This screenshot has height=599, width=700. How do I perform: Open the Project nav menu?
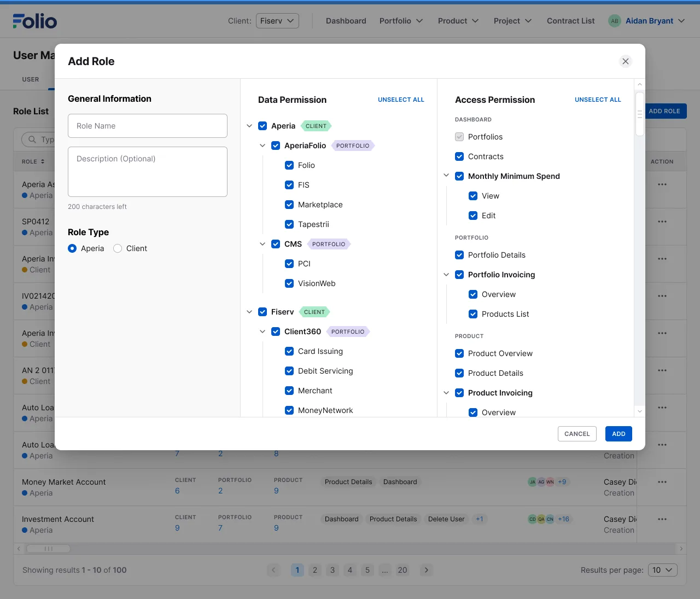pyautogui.click(x=512, y=21)
